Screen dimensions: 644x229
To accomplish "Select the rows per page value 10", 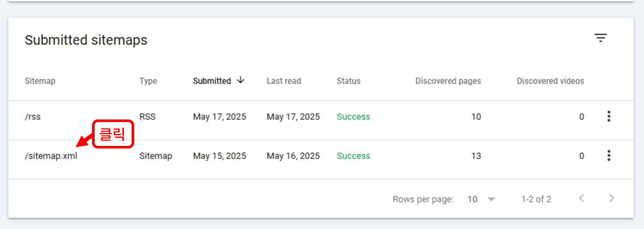I will (x=472, y=199).
